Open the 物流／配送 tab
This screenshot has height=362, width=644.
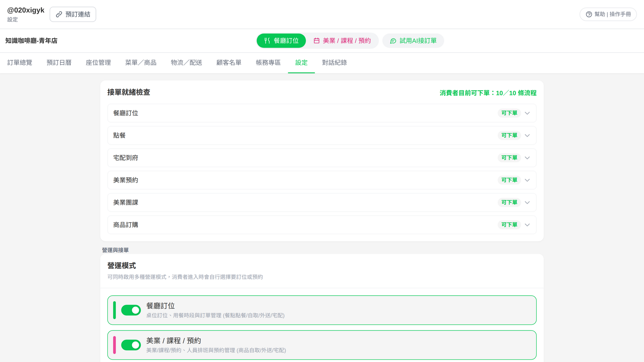(186, 63)
